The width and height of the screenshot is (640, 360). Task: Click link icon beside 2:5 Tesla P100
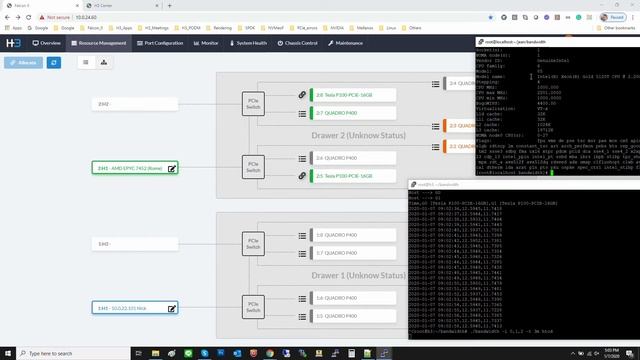point(302,176)
